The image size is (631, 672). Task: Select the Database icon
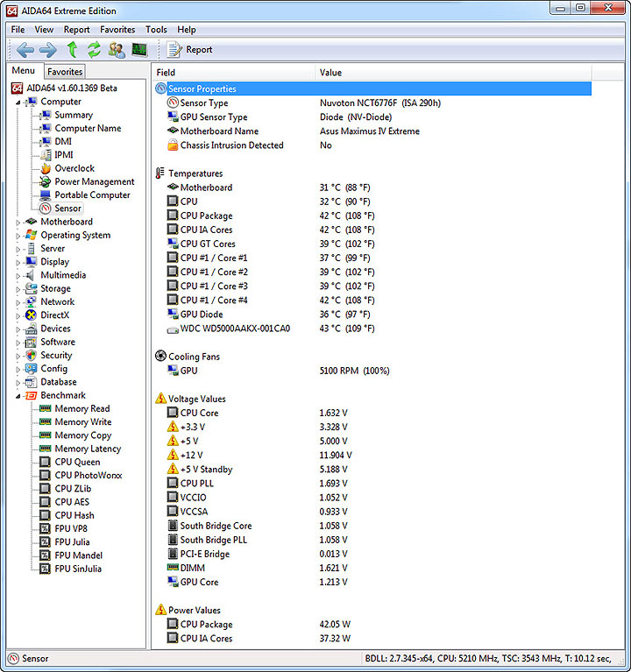pyautogui.click(x=31, y=382)
